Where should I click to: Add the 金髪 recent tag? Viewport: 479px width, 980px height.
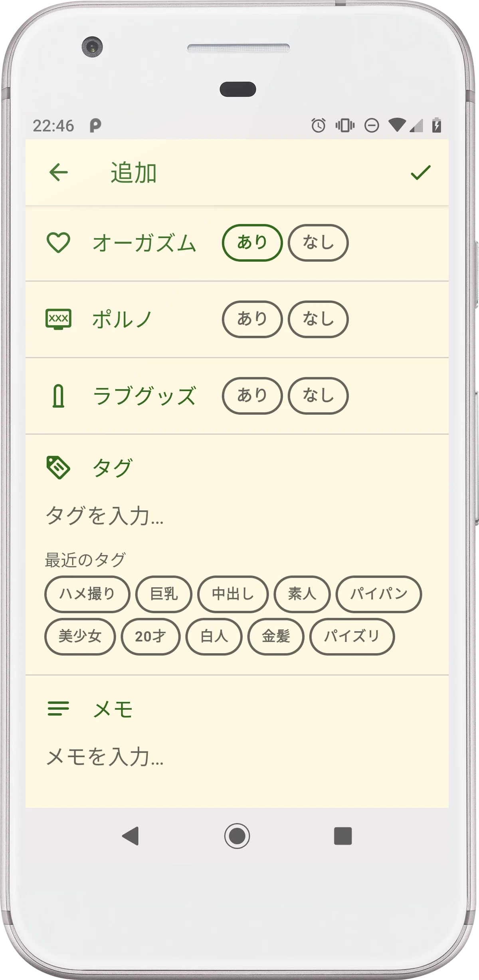coord(276,636)
